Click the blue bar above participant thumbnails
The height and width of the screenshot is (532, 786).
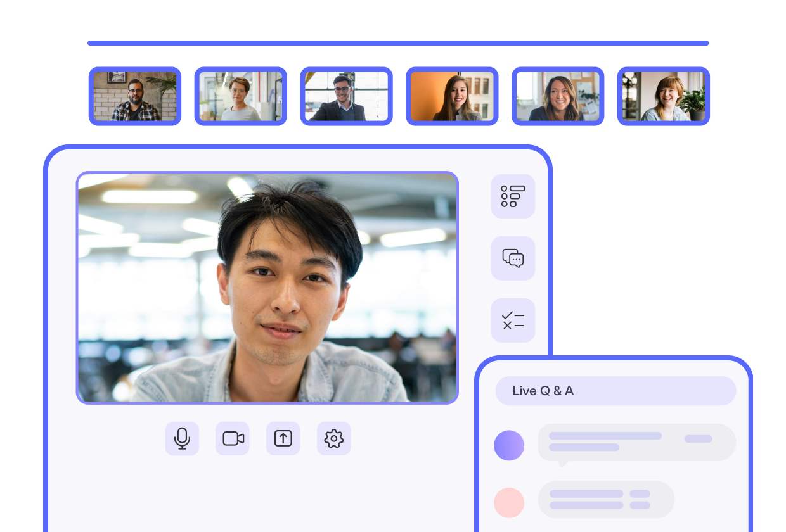pyautogui.click(x=398, y=43)
